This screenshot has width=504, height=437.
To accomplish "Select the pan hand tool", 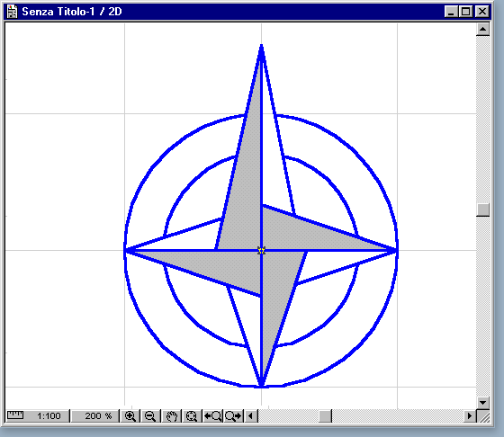I will click(x=172, y=416).
